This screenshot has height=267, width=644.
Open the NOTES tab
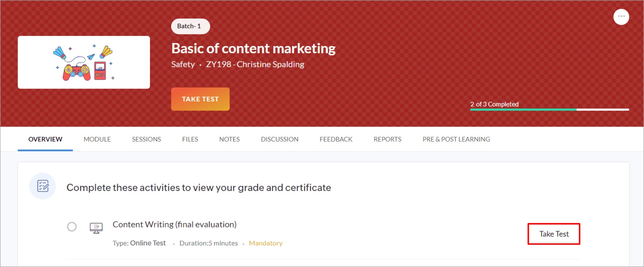click(x=229, y=139)
